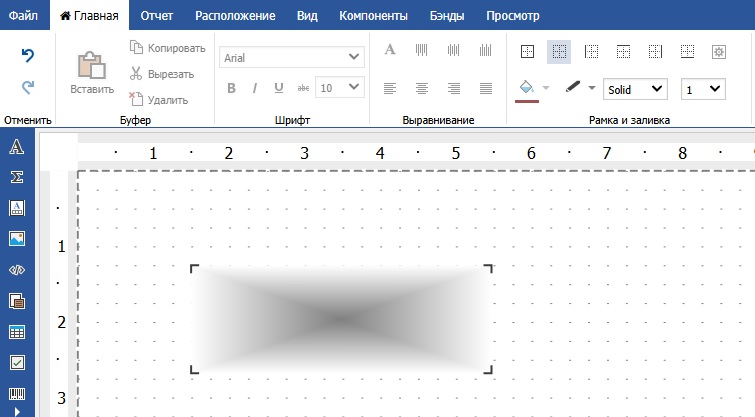Viewport: 755px width, 417px height.
Task: Click the Вставить paste button
Action: tap(92, 71)
